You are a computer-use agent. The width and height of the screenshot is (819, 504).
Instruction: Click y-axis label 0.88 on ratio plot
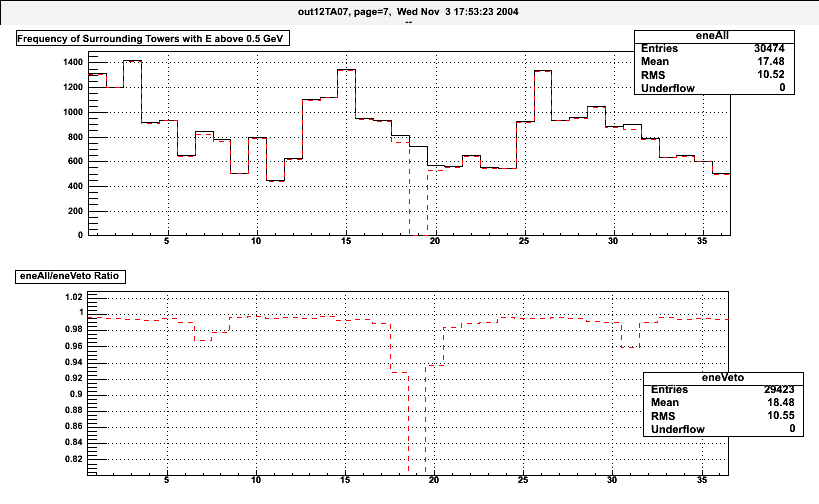point(74,410)
